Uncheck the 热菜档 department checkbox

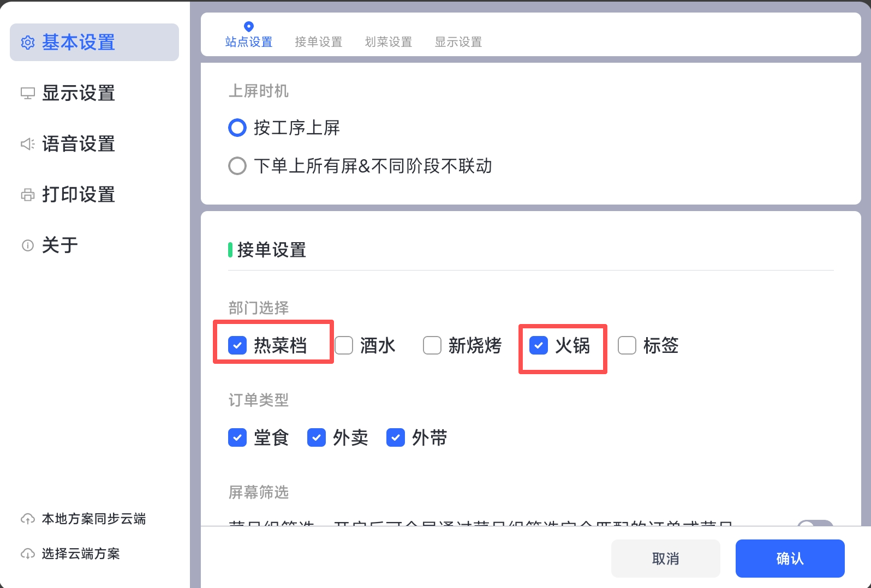coord(237,345)
